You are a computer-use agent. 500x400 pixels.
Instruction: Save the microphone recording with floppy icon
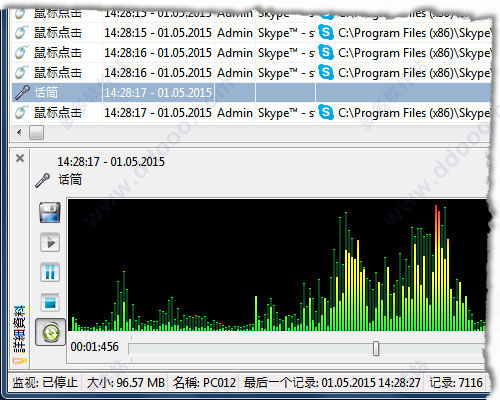pos(50,212)
